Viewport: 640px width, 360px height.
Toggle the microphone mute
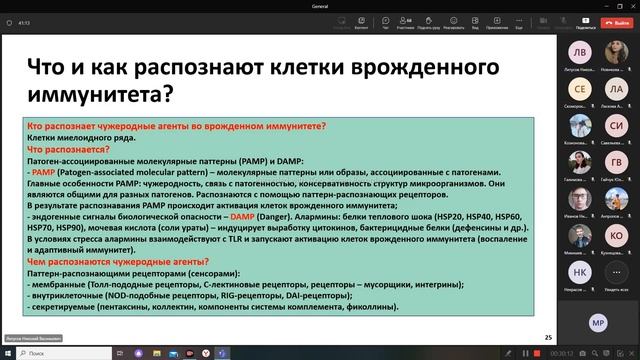point(563,23)
